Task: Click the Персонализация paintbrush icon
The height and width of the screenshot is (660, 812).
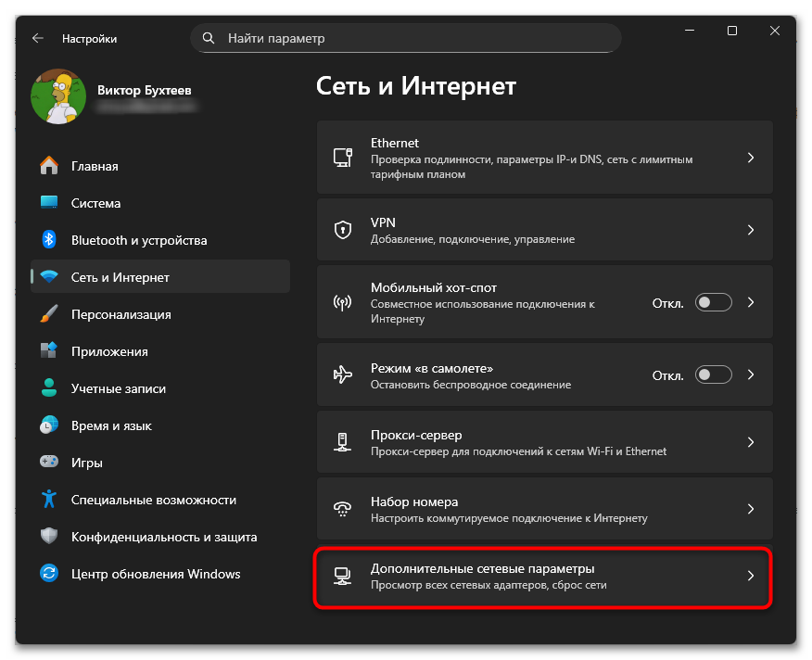Action: point(50,314)
